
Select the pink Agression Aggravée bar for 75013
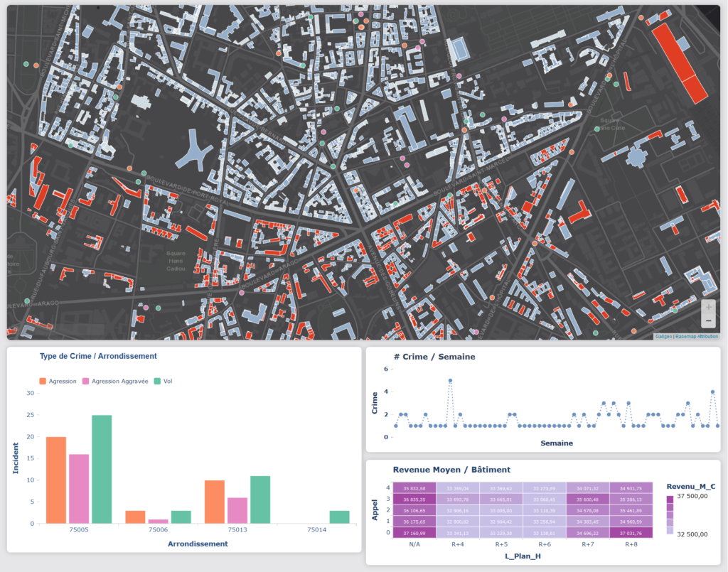(x=237, y=511)
